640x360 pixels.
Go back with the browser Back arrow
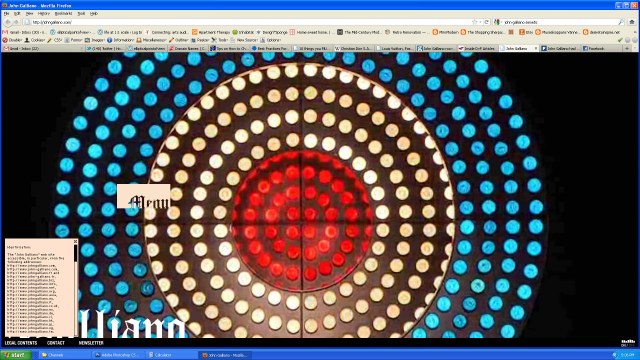(x=8, y=22)
